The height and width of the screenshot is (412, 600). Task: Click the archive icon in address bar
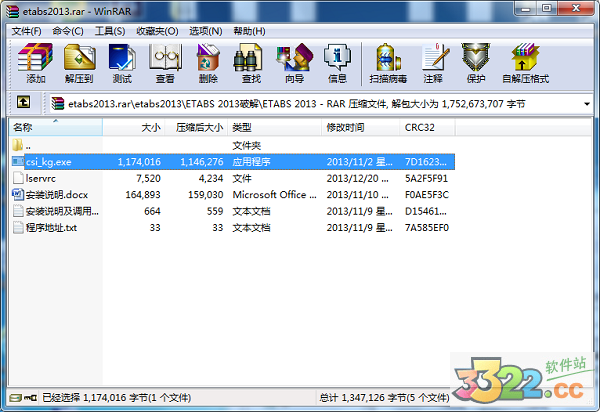point(58,103)
